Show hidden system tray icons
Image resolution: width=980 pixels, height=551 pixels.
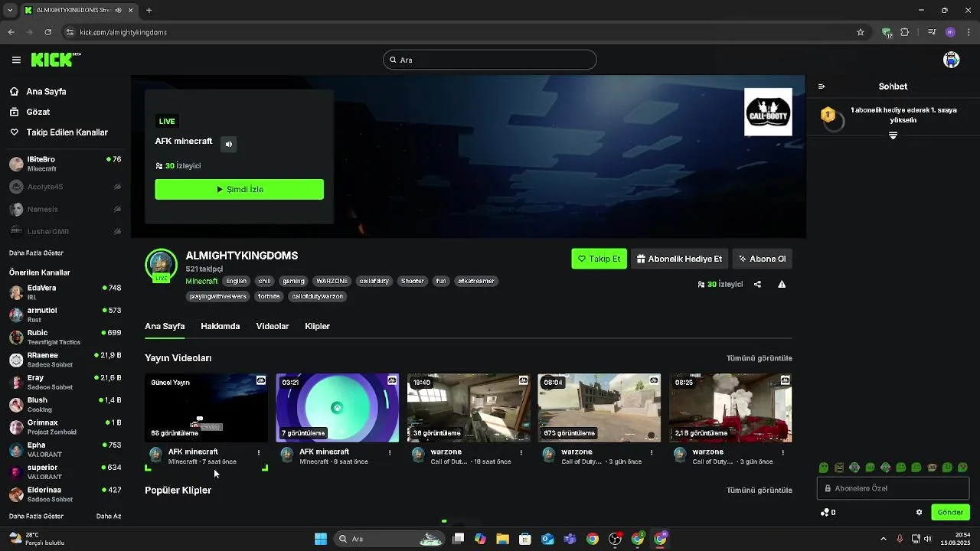tap(884, 539)
